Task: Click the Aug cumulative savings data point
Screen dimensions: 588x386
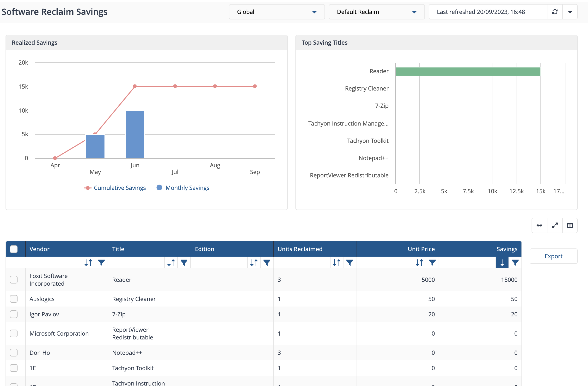Action: [215, 86]
